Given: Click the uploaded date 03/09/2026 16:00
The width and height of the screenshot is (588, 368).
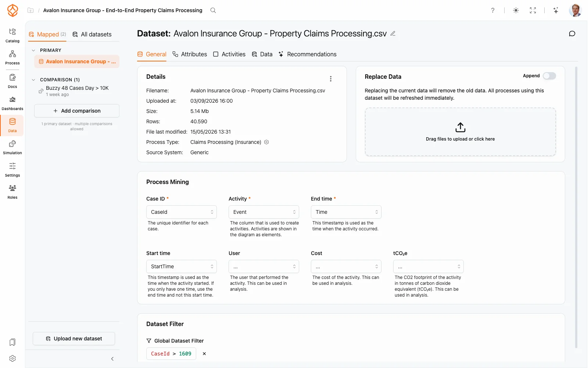Looking at the screenshot, I should 211,101.
